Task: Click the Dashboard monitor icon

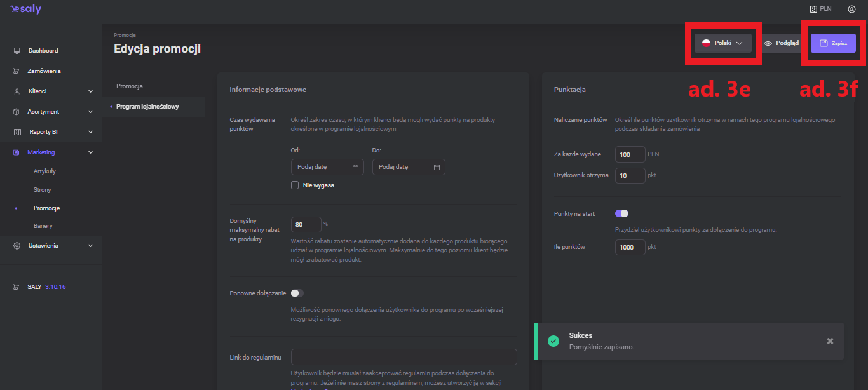Action: 17,51
